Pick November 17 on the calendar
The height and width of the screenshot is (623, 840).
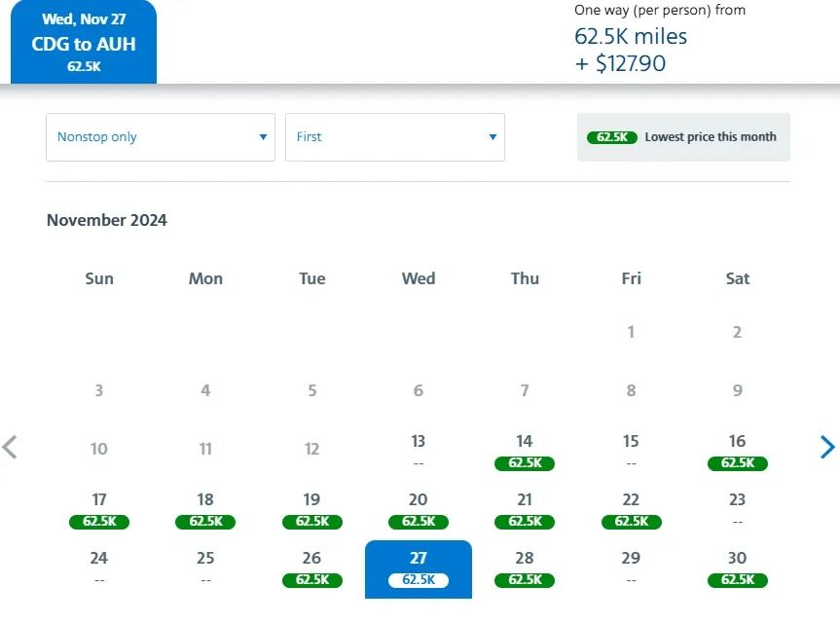click(x=99, y=509)
